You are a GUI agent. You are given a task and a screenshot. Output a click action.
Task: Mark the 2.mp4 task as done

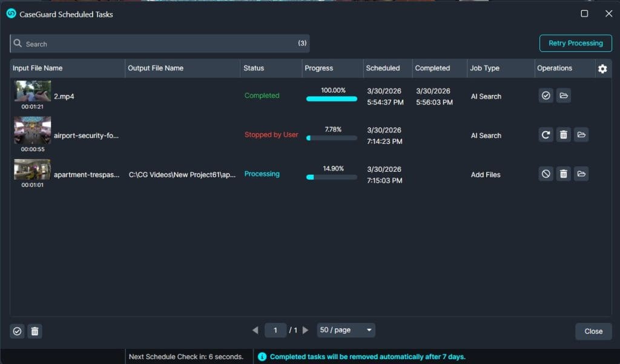tap(546, 96)
